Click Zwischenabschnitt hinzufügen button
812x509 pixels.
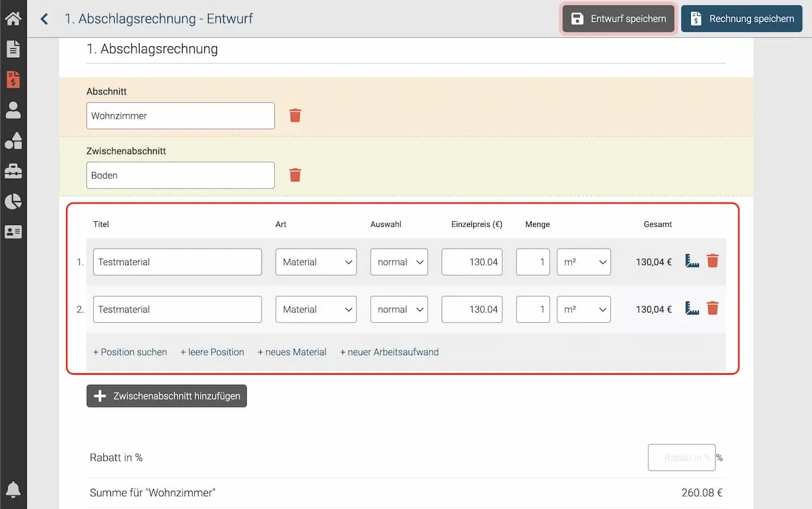point(167,396)
